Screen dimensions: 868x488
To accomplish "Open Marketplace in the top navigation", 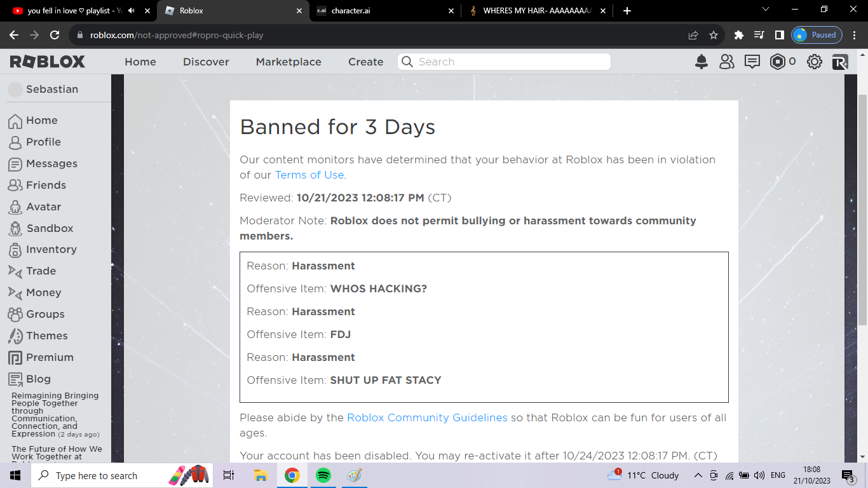I will point(288,62).
